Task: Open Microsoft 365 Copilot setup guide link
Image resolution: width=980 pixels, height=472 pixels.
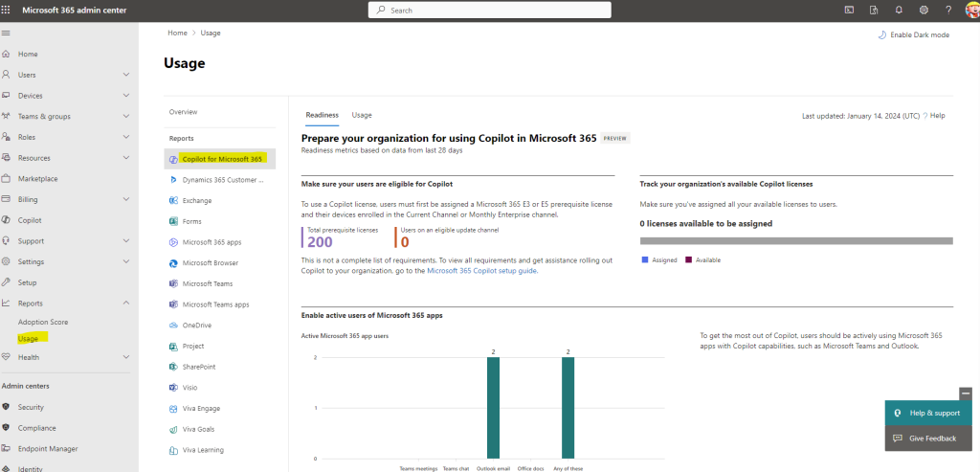Action: coord(482,271)
